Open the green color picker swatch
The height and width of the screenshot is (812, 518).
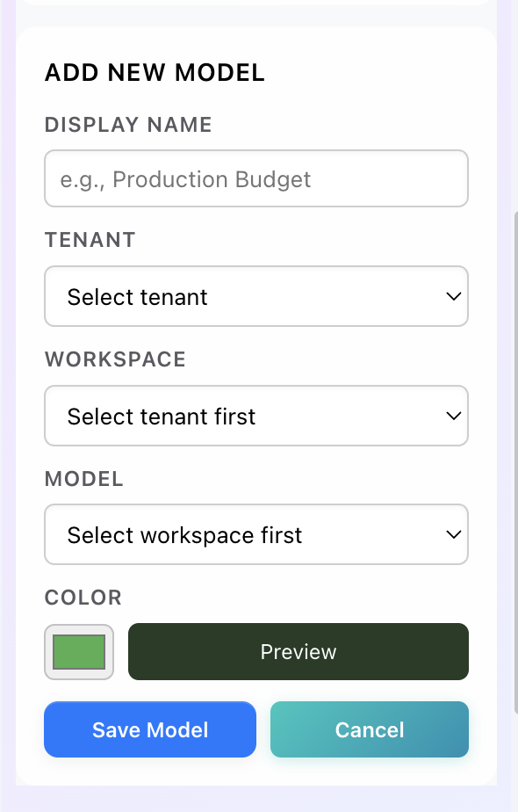[x=78, y=651]
